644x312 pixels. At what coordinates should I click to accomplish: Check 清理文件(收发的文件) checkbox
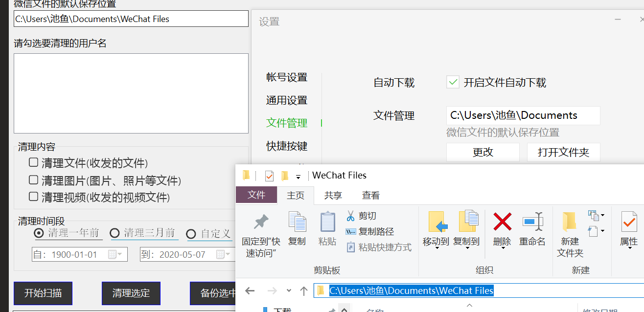tap(33, 162)
